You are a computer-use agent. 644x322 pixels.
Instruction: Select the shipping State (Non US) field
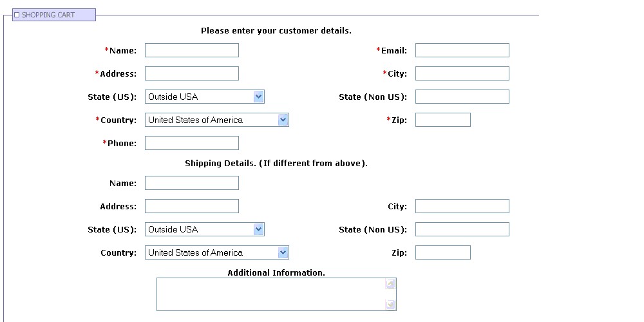click(x=462, y=229)
